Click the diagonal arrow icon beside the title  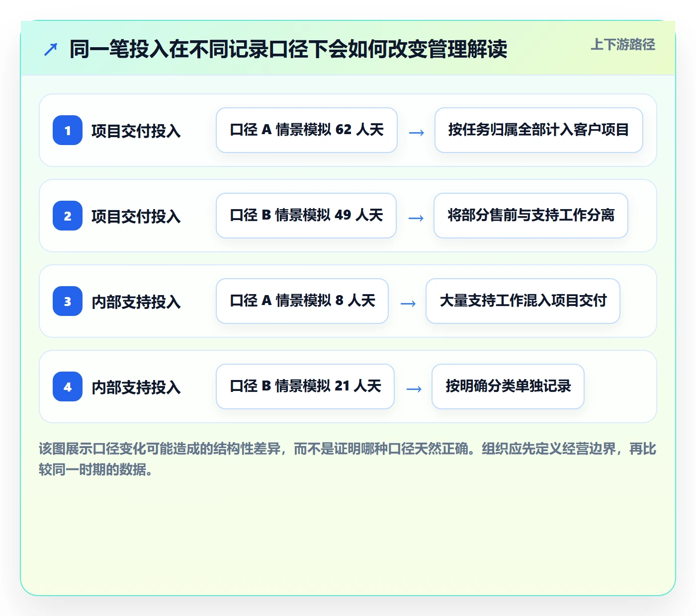pos(51,49)
